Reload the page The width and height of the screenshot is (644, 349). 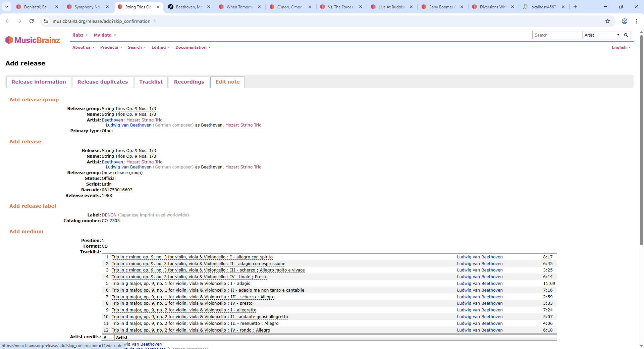[x=32, y=21]
